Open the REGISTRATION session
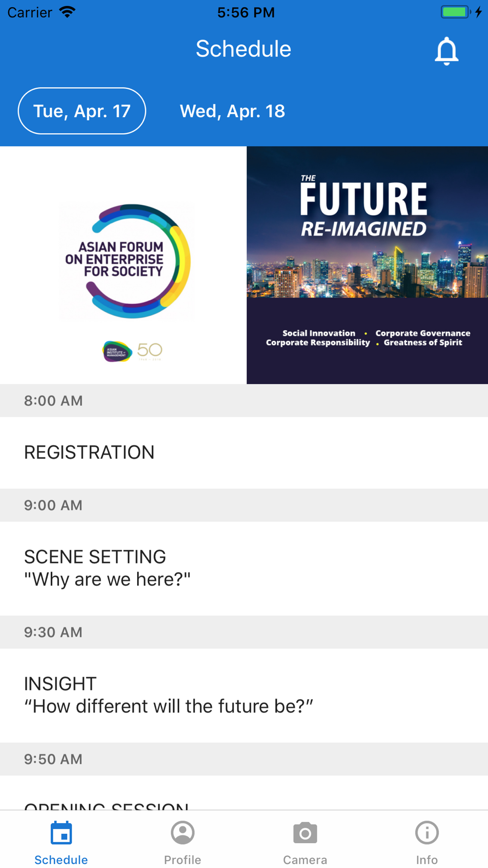 pyautogui.click(x=244, y=453)
